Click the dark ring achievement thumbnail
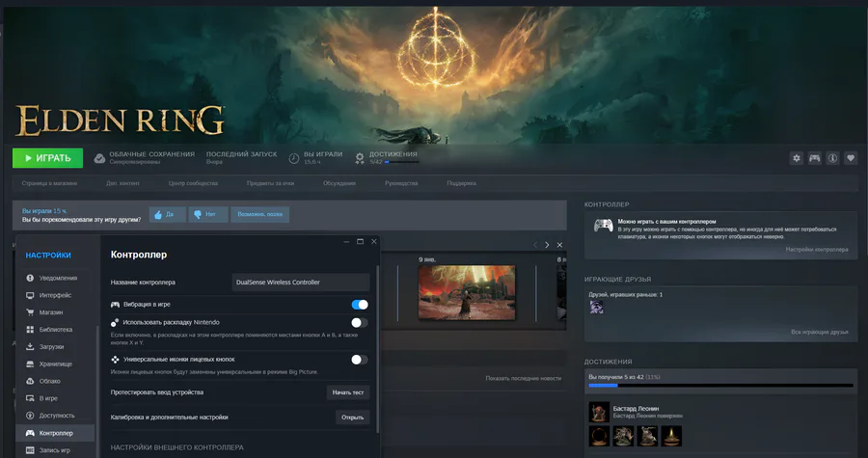The width and height of the screenshot is (868, 458). pyautogui.click(x=598, y=436)
